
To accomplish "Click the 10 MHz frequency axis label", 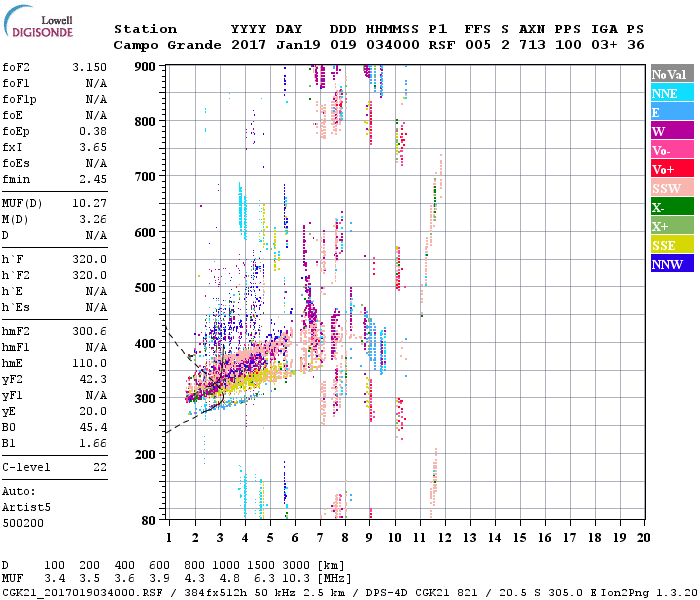I will point(395,538).
